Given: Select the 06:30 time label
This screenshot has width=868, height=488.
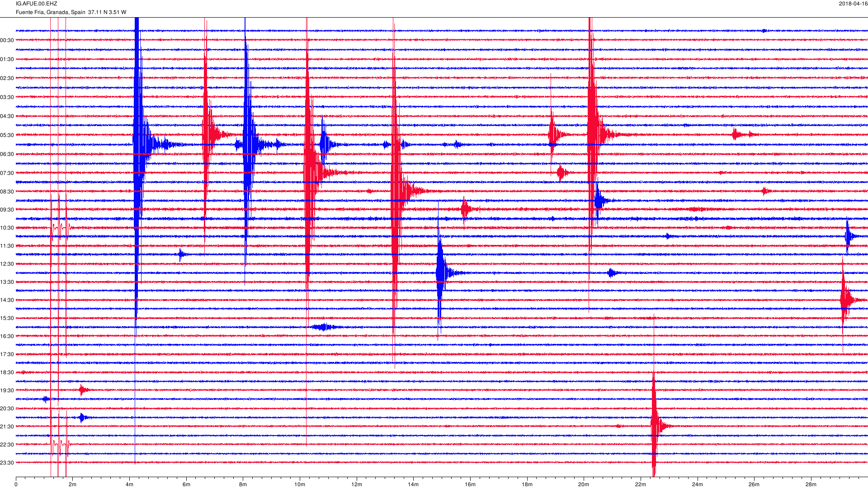Looking at the screenshot, I should point(7,154).
